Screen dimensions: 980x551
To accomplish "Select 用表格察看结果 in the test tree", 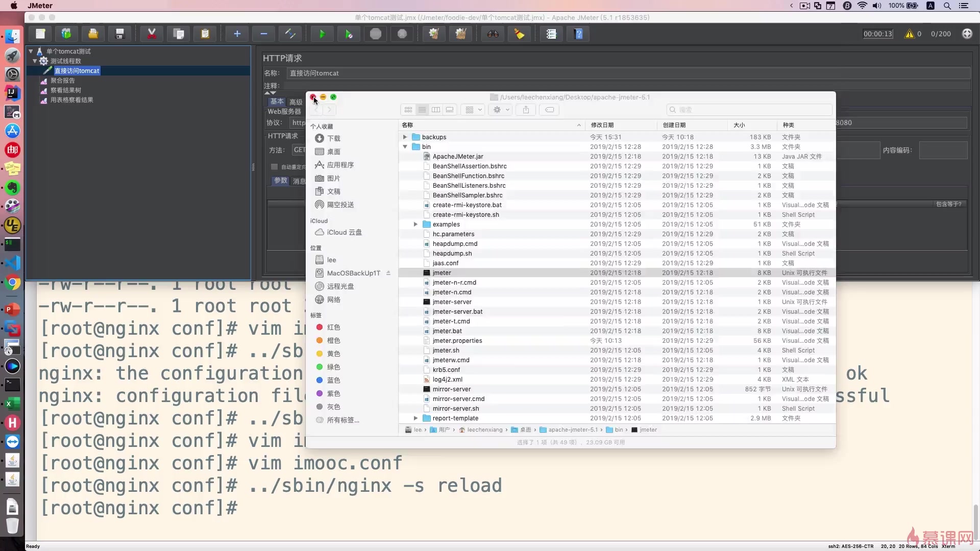I will click(71, 100).
